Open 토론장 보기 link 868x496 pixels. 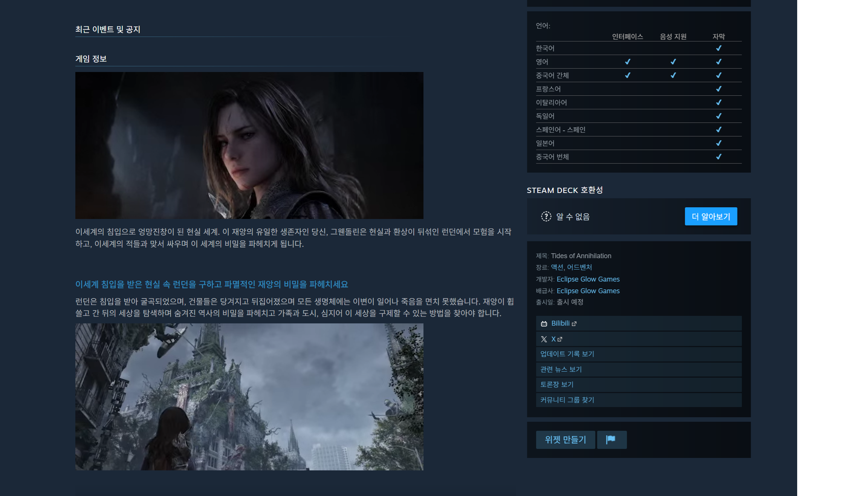click(x=557, y=384)
